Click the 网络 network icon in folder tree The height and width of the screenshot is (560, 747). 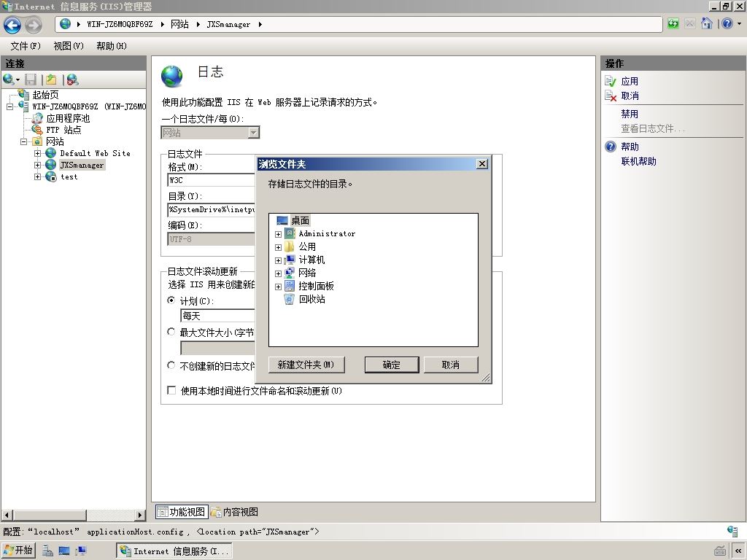(x=289, y=273)
